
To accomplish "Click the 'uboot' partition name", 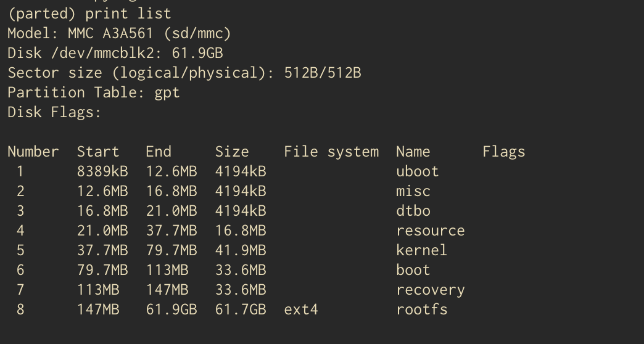I will tap(417, 171).
